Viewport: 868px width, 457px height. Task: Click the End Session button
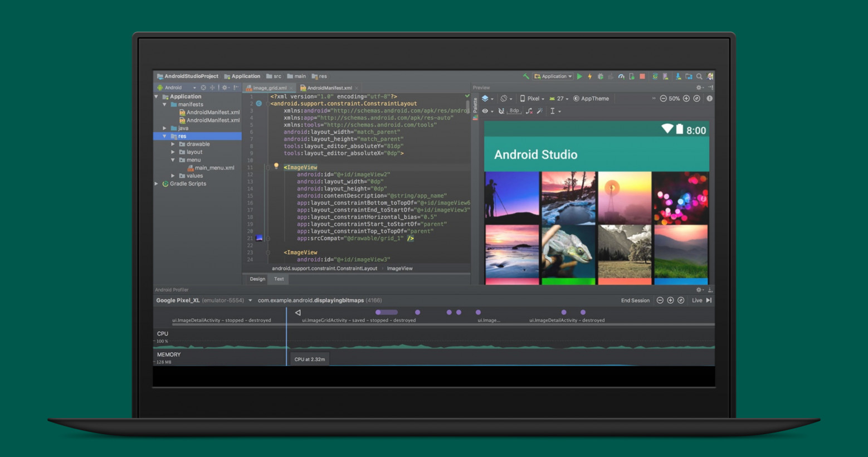tap(635, 300)
